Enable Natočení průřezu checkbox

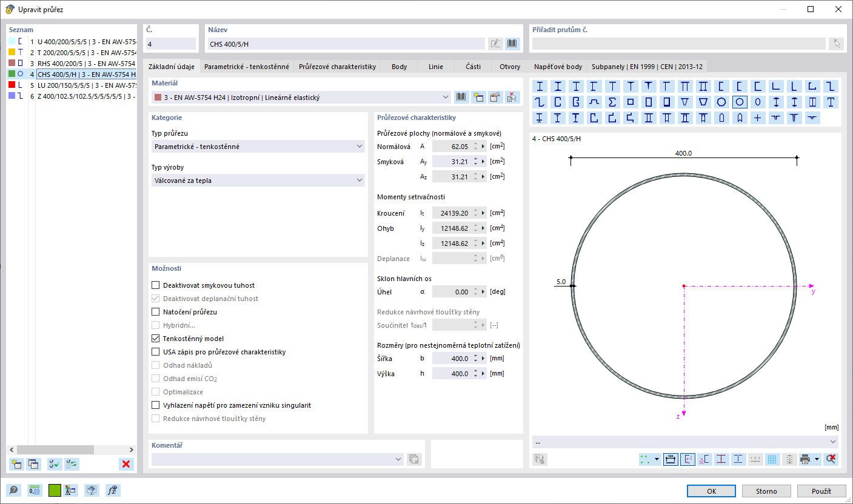(155, 311)
